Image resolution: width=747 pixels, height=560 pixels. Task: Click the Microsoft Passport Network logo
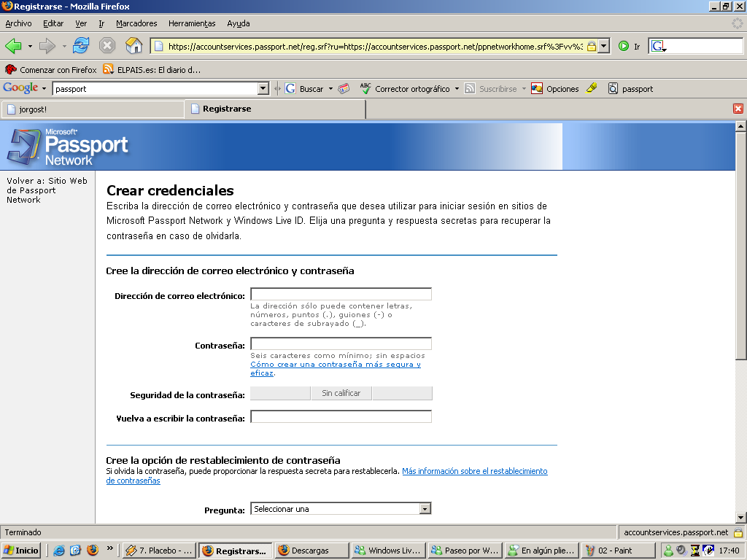pyautogui.click(x=68, y=147)
